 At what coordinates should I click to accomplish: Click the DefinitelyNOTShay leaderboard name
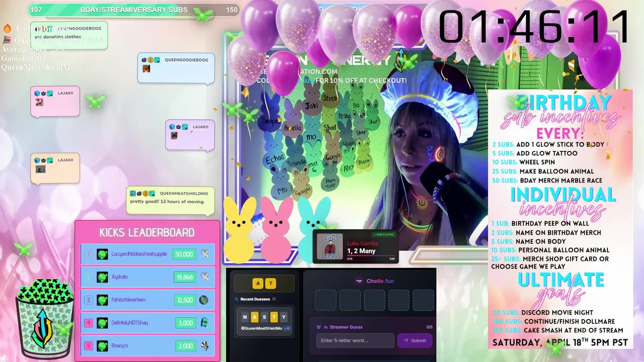point(130,323)
